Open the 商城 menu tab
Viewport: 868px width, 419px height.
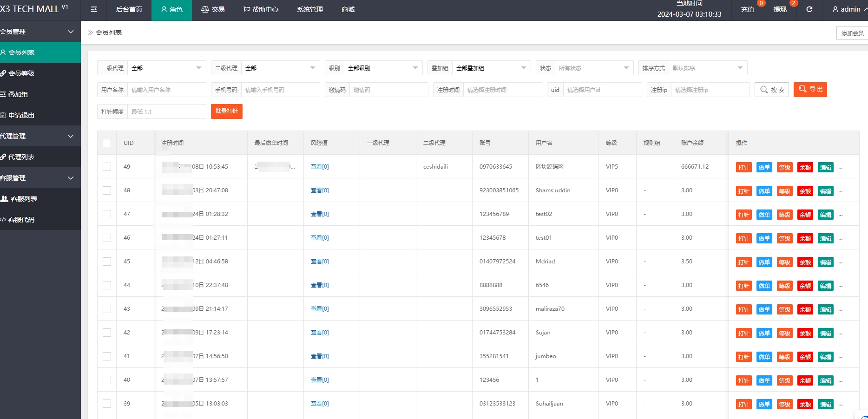tap(348, 9)
